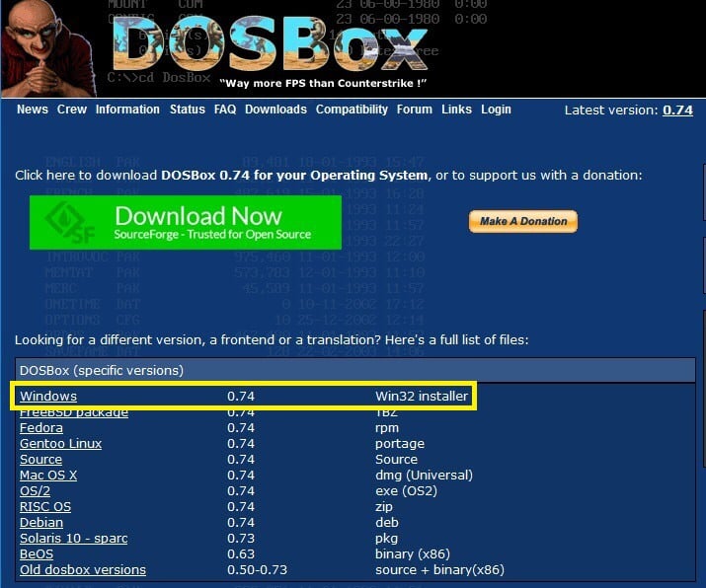
Task: Open the Fedora rpm download
Action: click(41, 428)
